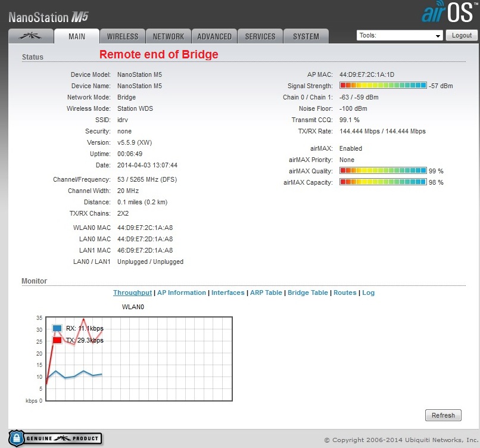
Task: Switch to the NETWORK tab
Action: tap(169, 36)
